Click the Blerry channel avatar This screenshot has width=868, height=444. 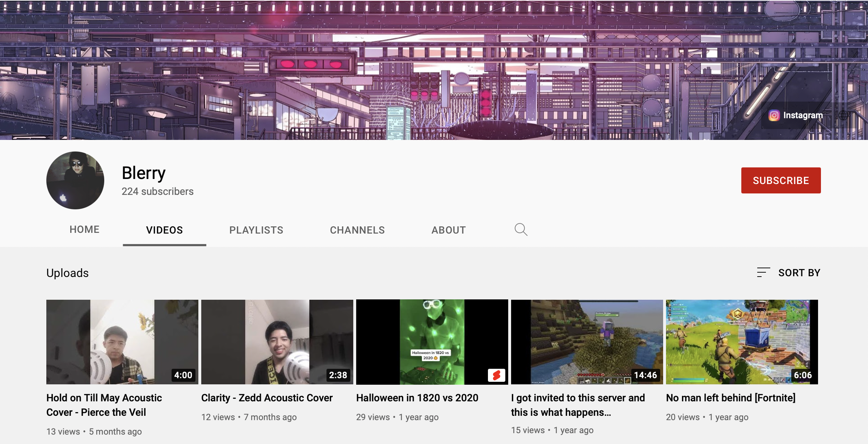(75, 180)
